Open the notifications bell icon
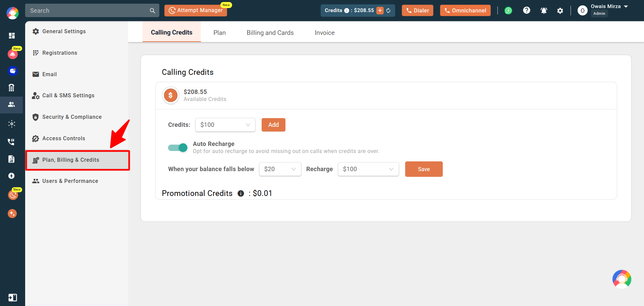The width and height of the screenshot is (644, 306). (x=544, y=10)
